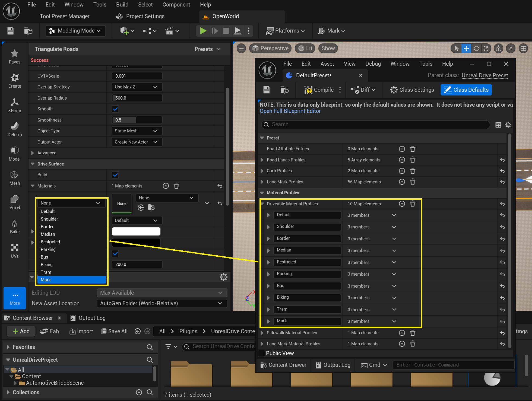Viewport: 532px width, 401px height.
Task: Select the viewport rotate gizmo tool
Action: coord(476,49)
